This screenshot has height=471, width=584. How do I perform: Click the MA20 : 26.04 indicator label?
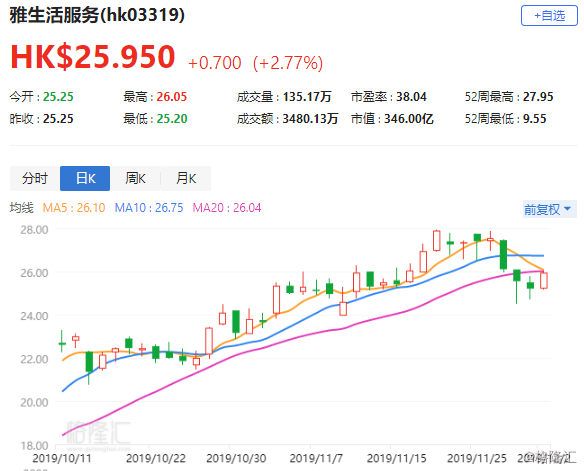(x=227, y=207)
